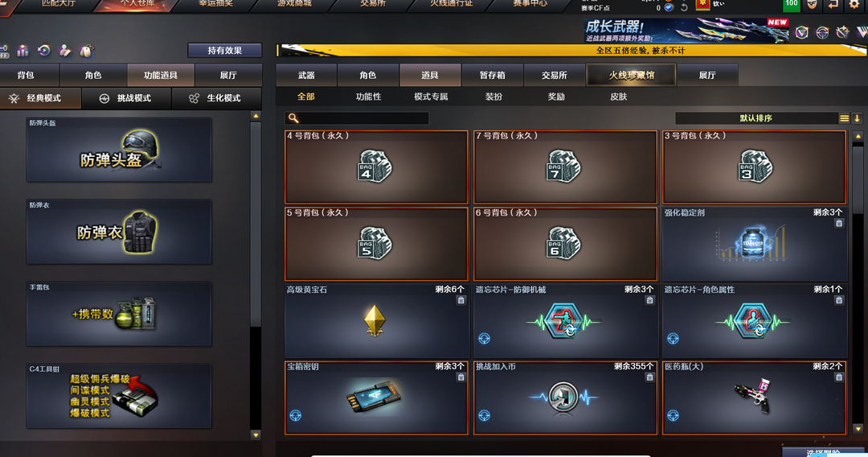Toggle the wheel badge on 挑战加入币
The image size is (868, 457).
[x=485, y=415]
